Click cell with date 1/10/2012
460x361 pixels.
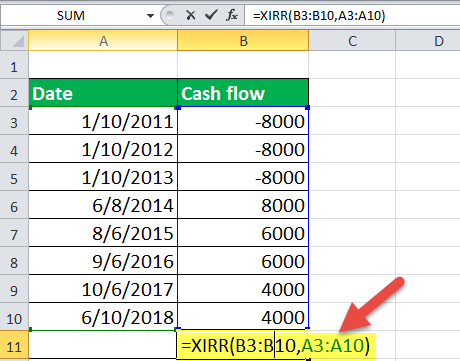coord(103,149)
